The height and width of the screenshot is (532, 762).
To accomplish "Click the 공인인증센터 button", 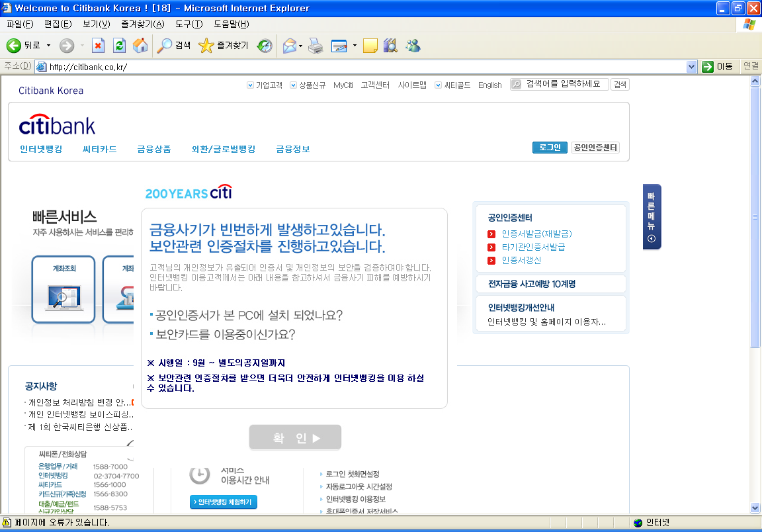I will coord(595,148).
